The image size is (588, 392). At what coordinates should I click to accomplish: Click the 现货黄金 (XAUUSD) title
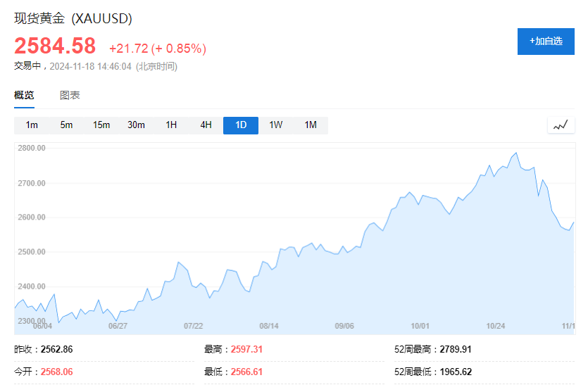[73, 18]
